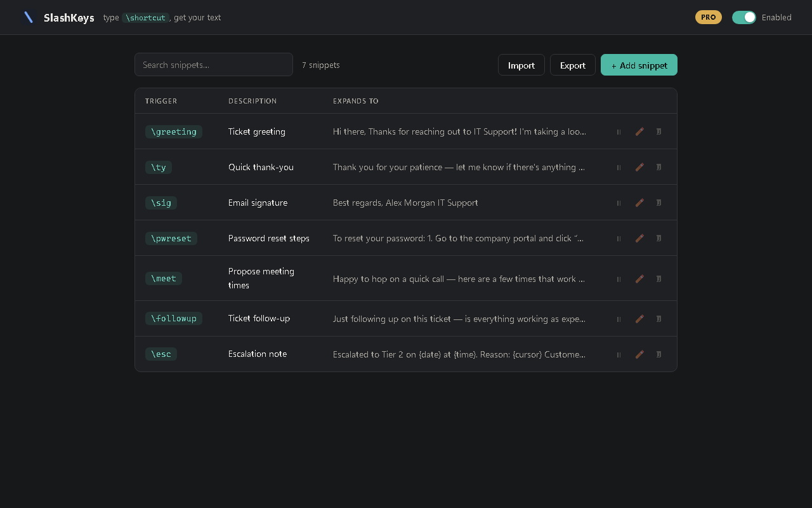
Task: Click expansion text starting 'To reset your password'
Action: 458,238
